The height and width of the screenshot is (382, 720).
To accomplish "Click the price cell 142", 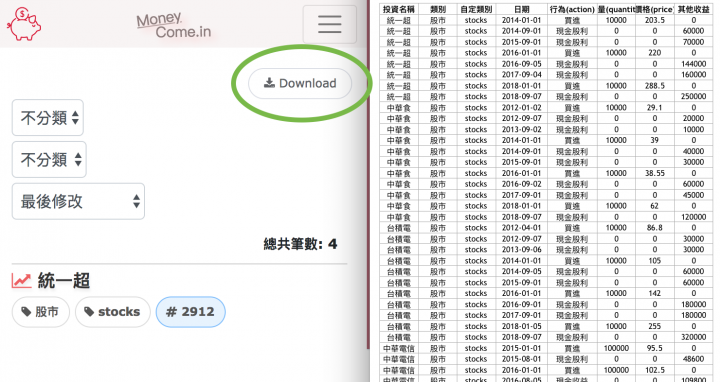I will point(654,293).
